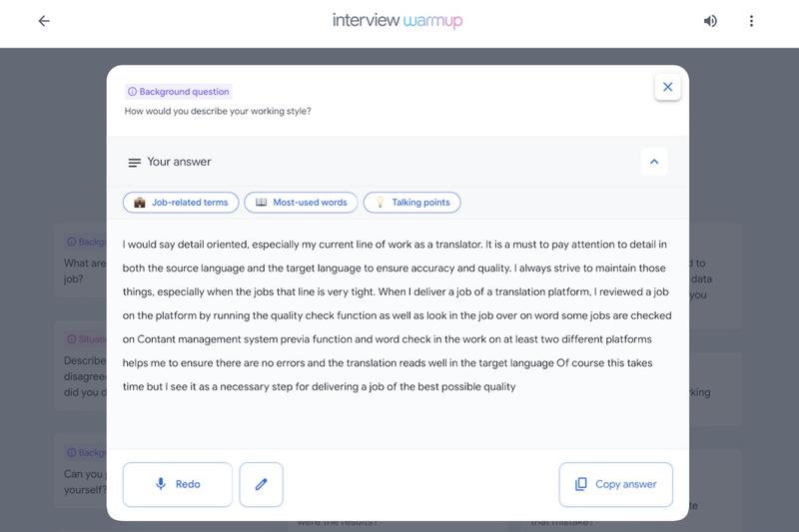This screenshot has height=532, width=799.
Task: Toggle Talking points highlighting
Action: point(411,202)
